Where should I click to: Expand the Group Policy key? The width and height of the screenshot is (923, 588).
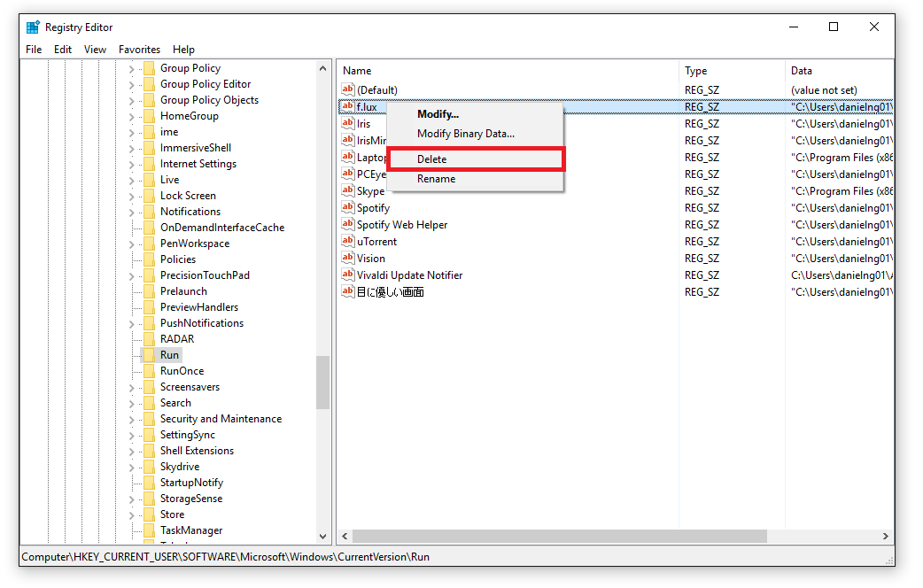[x=132, y=69]
